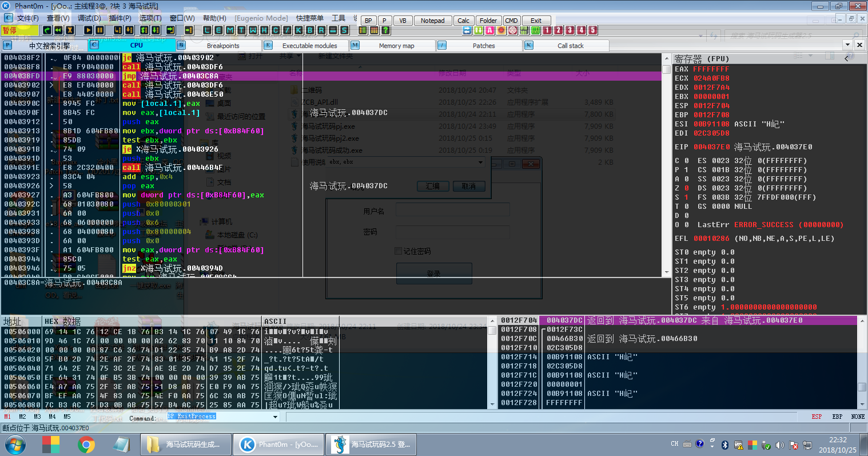Open the 帮助(H) menu

(214, 18)
